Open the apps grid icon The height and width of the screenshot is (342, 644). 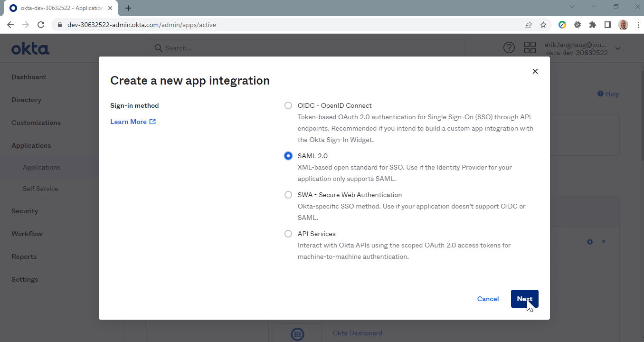[x=530, y=47]
